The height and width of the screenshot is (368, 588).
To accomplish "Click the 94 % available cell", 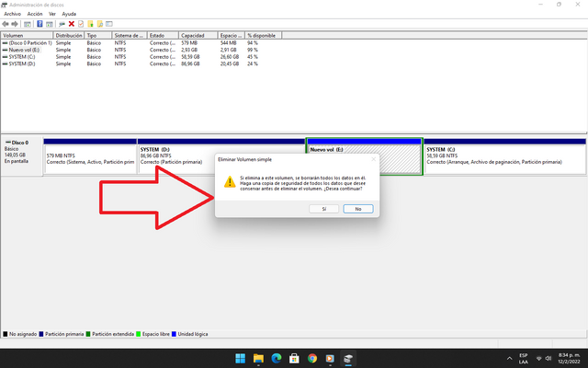I will click(253, 43).
